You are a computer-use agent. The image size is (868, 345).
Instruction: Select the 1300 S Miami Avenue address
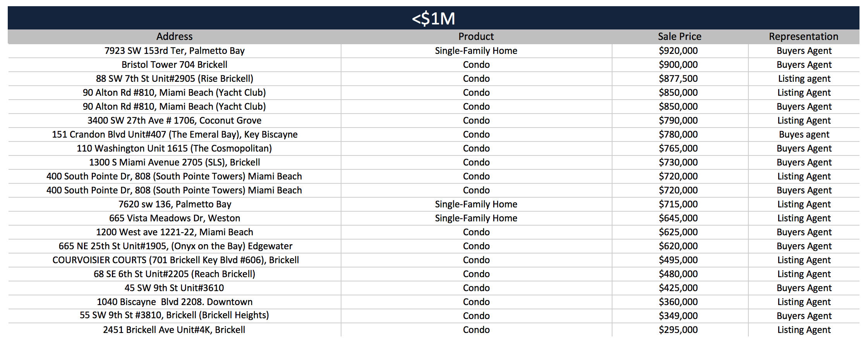tap(175, 162)
